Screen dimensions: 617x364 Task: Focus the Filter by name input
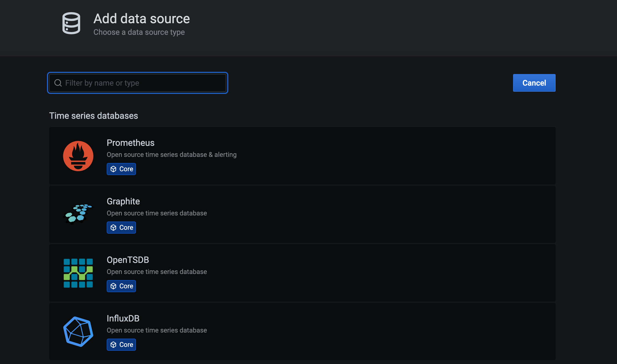144,83
